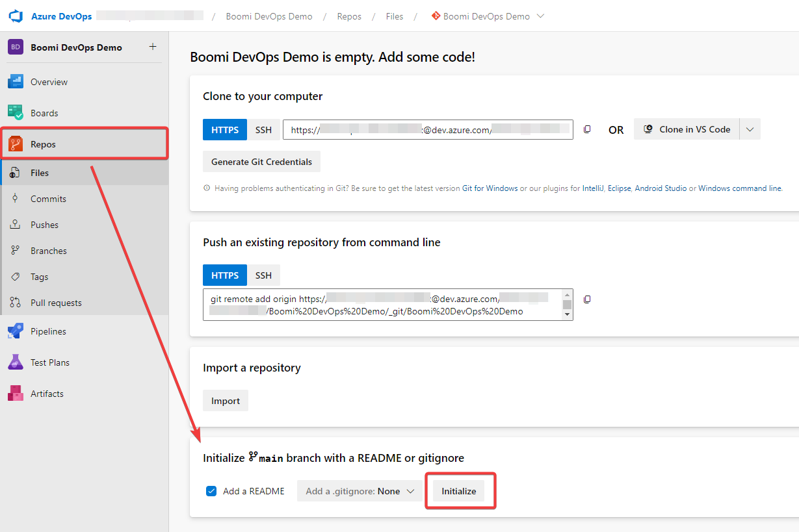Image resolution: width=799 pixels, height=532 pixels.
Task: Click the plus icon beside project name
Action: (x=153, y=47)
